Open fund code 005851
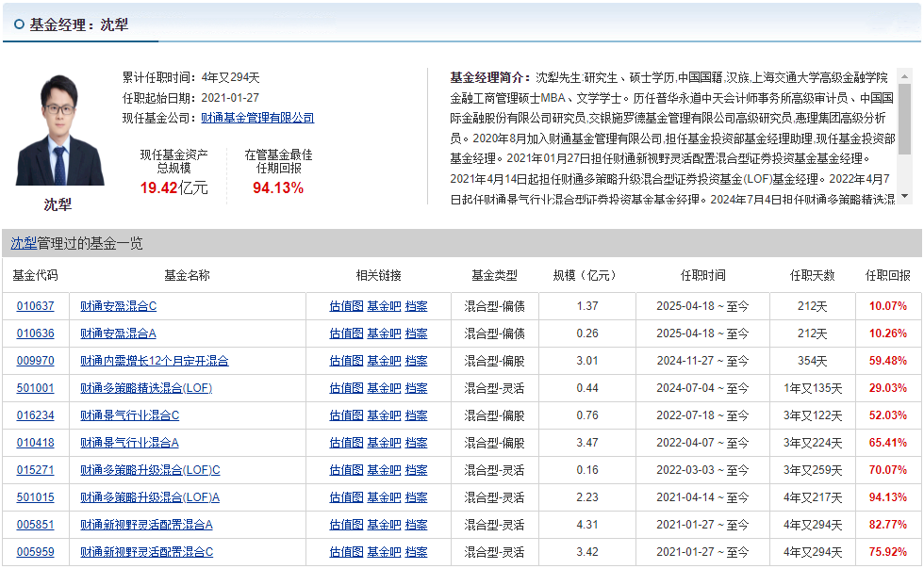 pyautogui.click(x=36, y=525)
